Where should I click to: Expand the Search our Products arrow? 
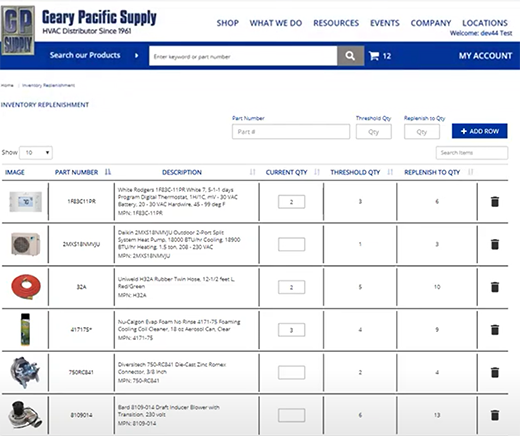tap(136, 55)
